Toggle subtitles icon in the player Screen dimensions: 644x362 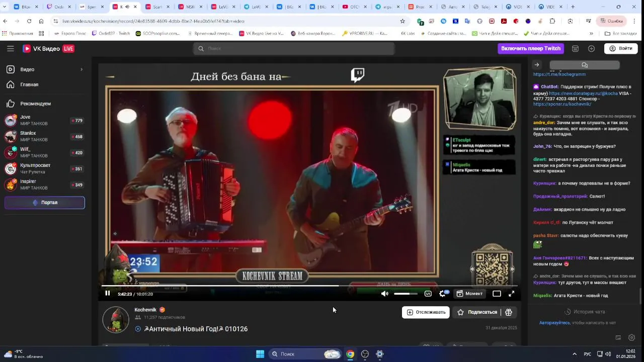coord(428,294)
